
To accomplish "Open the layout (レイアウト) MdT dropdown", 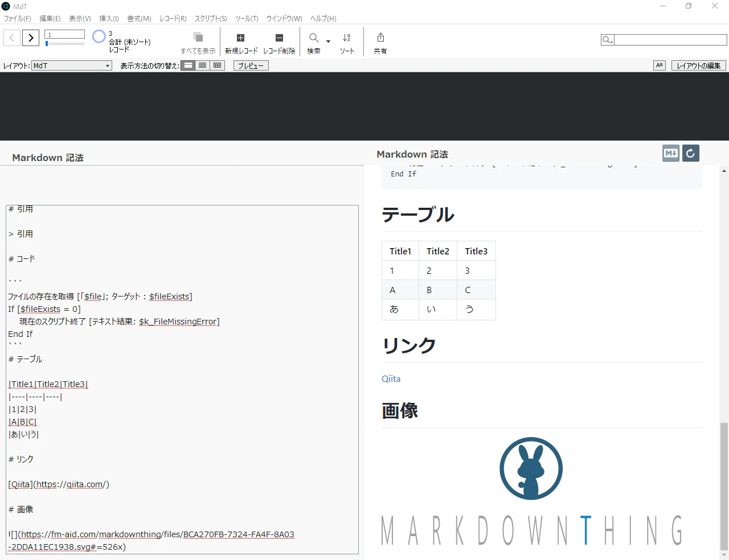I will [72, 65].
